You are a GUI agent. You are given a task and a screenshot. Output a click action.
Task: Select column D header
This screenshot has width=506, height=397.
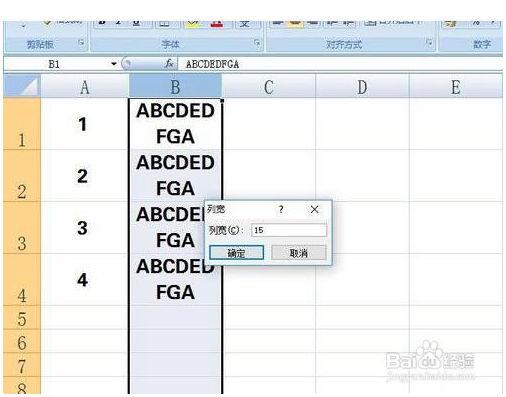coord(362,86)
